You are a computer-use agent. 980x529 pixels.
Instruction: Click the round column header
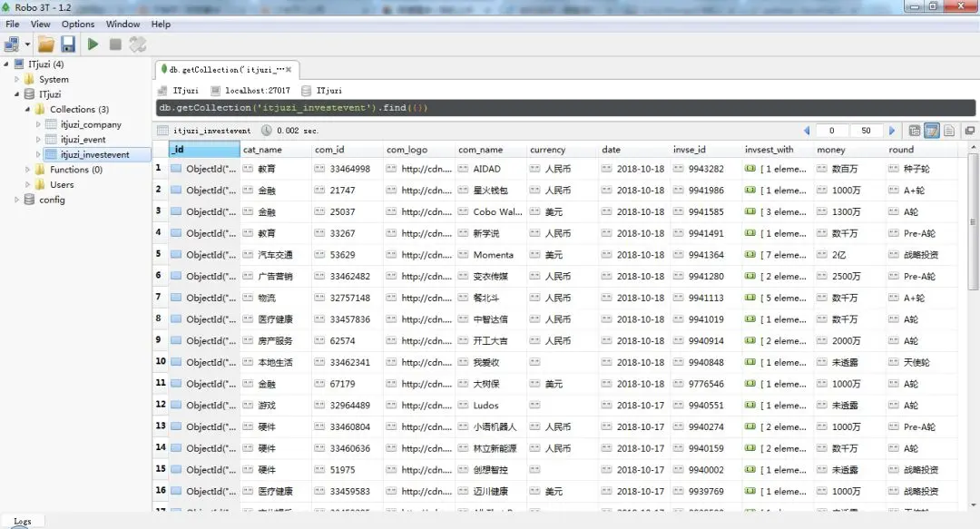pos(921,150)
